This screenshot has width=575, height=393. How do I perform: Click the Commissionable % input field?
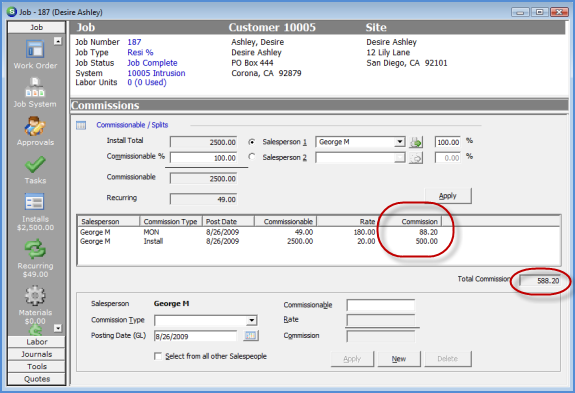click(204, 158)
